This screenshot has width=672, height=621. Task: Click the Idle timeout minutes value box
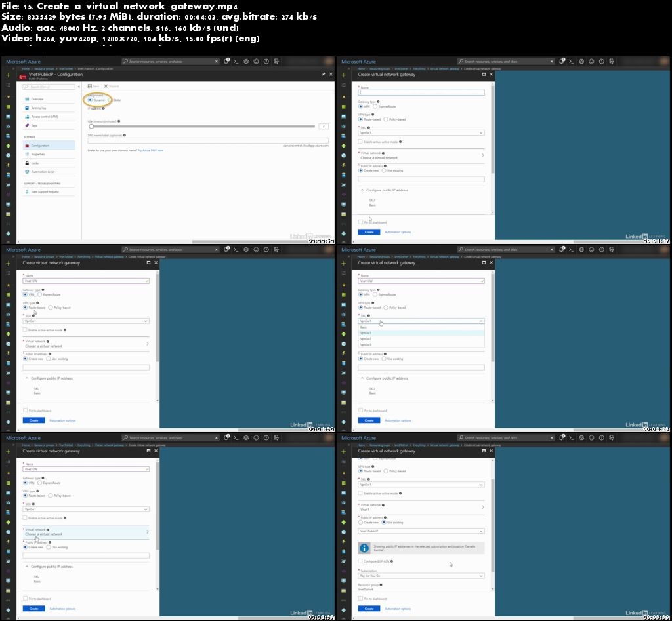[x=324, y=127]
